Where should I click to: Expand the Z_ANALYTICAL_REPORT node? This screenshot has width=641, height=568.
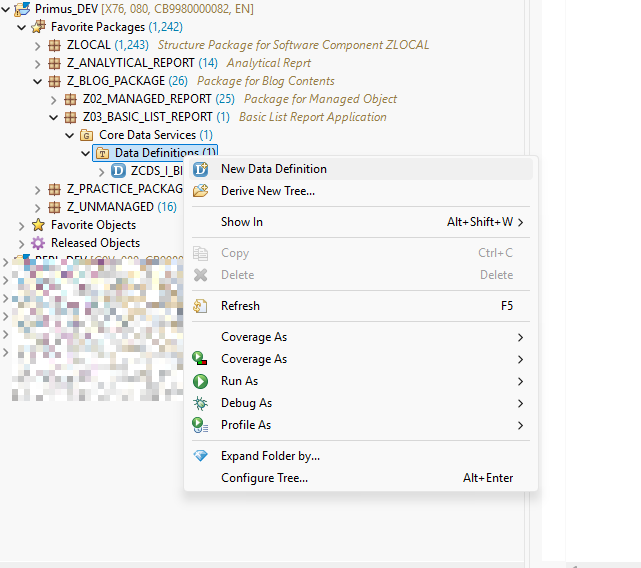38,64
